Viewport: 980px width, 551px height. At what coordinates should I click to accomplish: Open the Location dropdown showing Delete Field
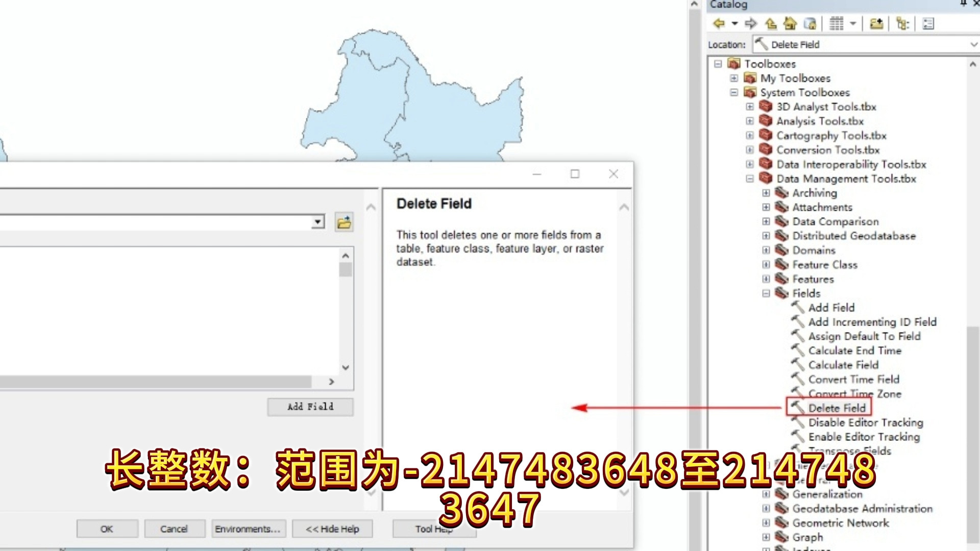pyautogui.click(x=973, y=45)
